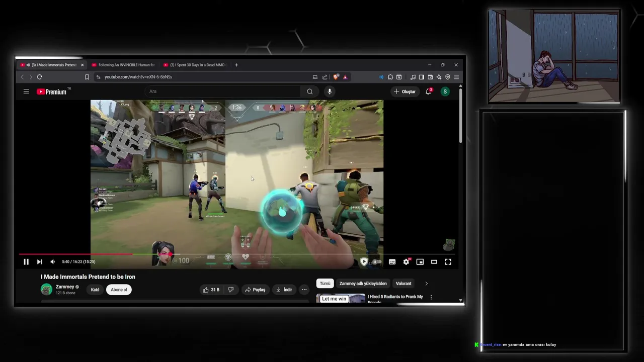The height and width of the screenshot is (362, 644).
Task: Open 'I Hired 5 Radiants' video title
Action: coord(395,299)
